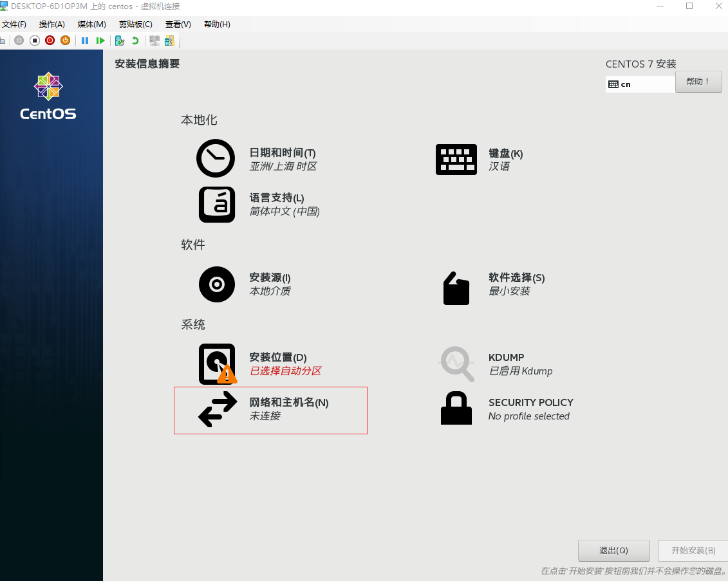Click the red Shut Down toolbar icon

(x=50, y=41)
